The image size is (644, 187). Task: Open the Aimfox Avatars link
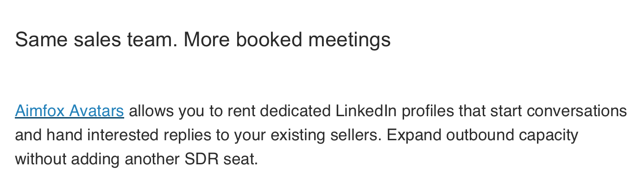[x=69, y=111]
